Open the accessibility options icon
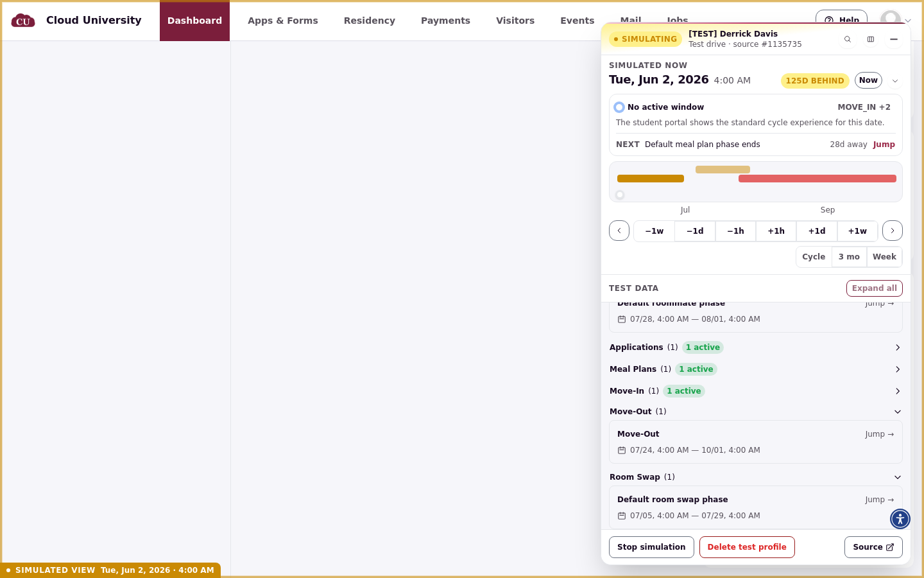The height and width of the screenshot is (578, 924). [x=900, y=519]
